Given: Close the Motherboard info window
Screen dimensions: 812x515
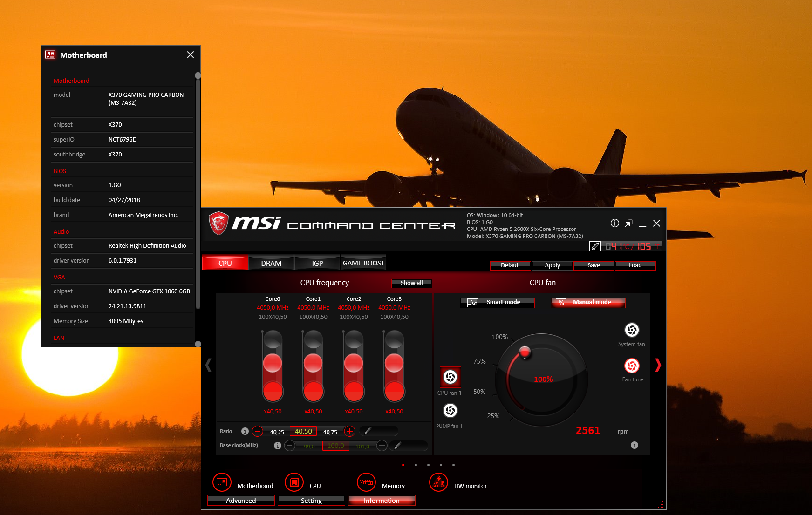Looking at the screenshot, I should [191, 55].
